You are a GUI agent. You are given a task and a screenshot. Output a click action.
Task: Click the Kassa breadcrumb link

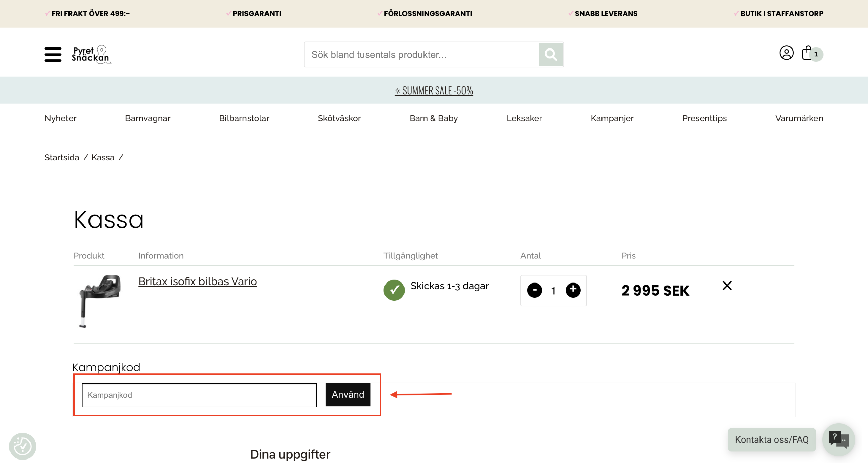pyautogui.click(x=103, y=157)
